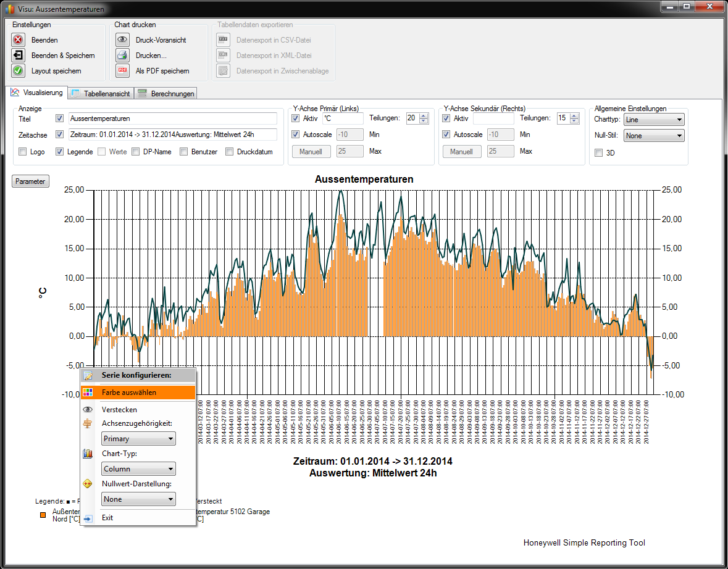Click the Serie konfigurieren notepad icon
Viewport: 728px width, 569px height.
(88, 375)
